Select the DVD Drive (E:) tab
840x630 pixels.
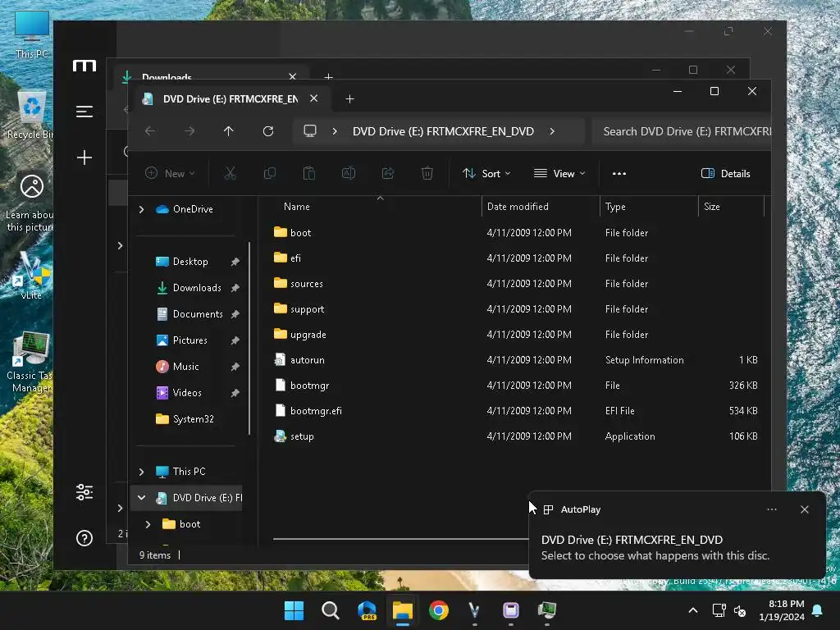[231, 99]
